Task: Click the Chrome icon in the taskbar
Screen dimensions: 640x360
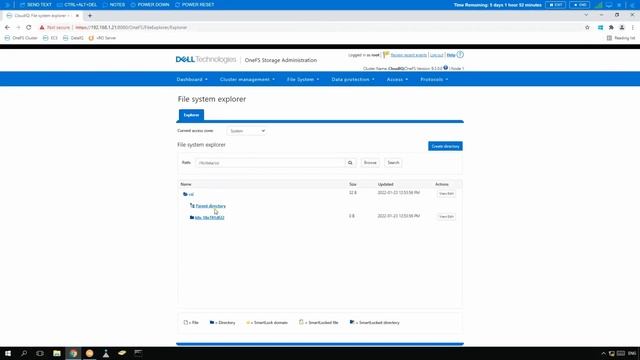Action: (73, 353)
